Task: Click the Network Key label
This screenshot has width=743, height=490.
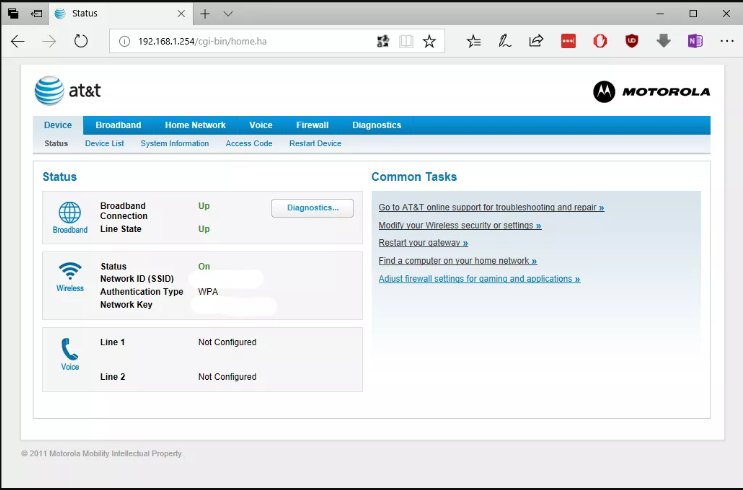Action: point(126,305)
